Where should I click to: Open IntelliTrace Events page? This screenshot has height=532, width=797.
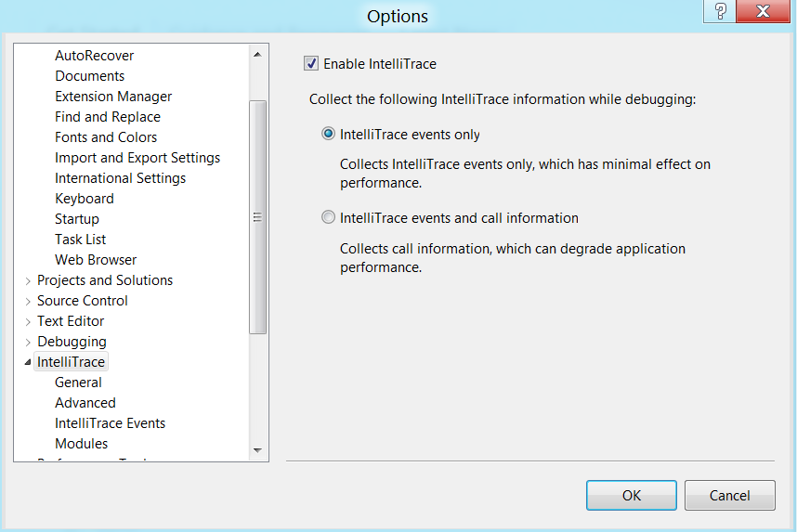coord(110,422)
